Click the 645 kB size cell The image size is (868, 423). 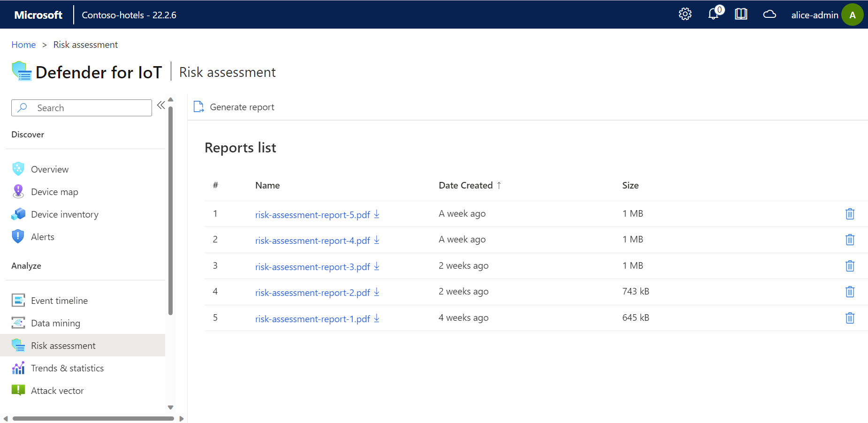(636, 317)
